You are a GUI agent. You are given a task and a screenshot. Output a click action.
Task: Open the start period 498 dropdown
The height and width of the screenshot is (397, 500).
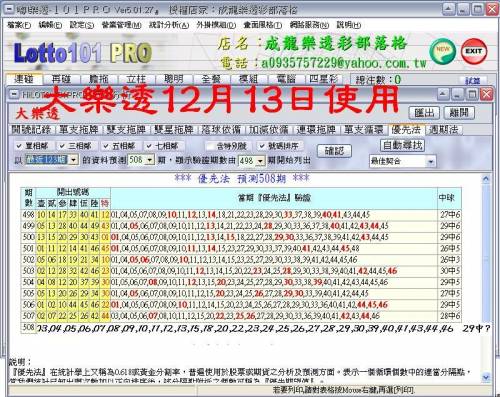click(261, 161)
